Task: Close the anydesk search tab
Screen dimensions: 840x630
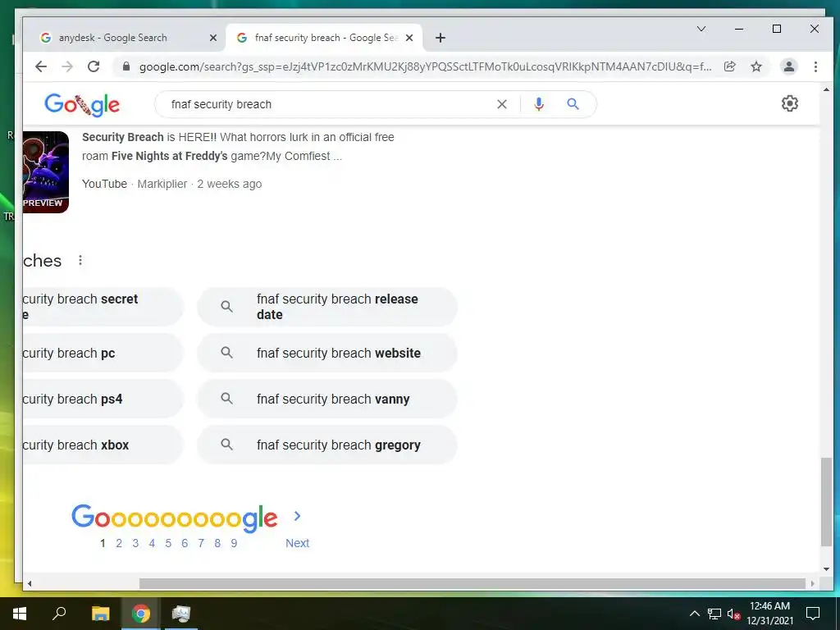Action: (x=212, y=38)
